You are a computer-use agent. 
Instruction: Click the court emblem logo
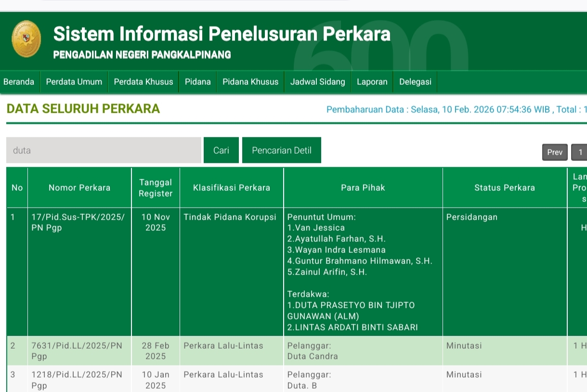point(26,39)
